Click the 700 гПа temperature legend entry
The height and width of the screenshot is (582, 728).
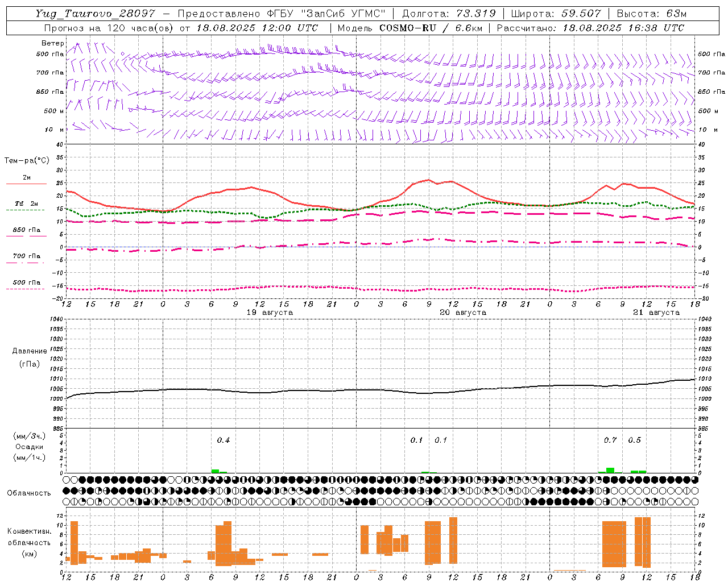click(x=27, y=256)
